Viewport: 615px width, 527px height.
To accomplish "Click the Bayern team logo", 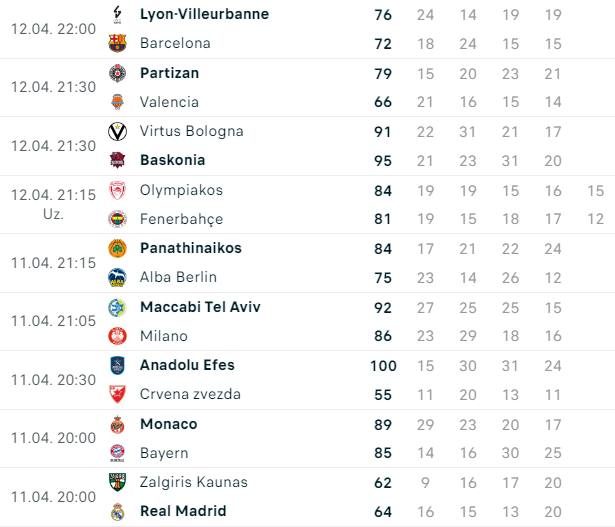I will (x=117, y=453).
